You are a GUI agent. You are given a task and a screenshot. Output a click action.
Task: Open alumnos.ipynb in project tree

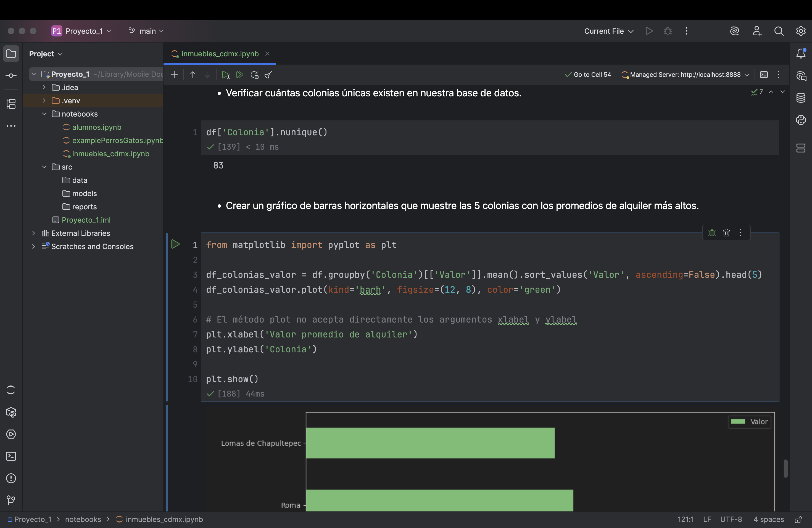tap(97, 127)
